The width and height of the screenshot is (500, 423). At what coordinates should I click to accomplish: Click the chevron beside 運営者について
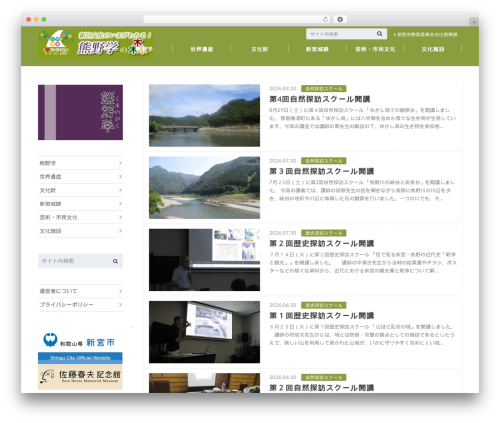coord(120,291)
